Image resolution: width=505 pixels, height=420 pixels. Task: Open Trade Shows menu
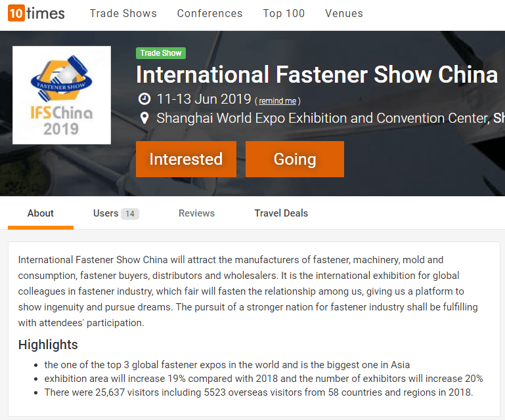(123, 13)
